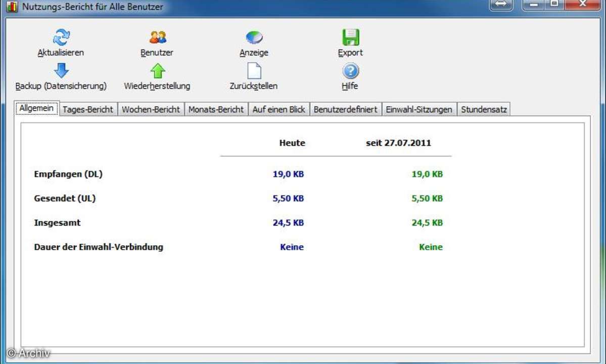Open the Monats-Bericht tab
This screenshot has width=606, height=364.
coord(216,109)
